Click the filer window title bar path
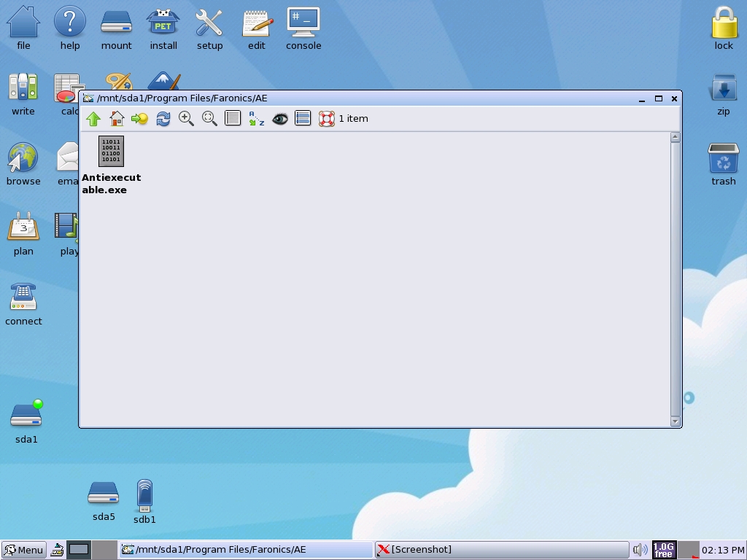Screen dimensions: 747x560 tap(182, 98)
